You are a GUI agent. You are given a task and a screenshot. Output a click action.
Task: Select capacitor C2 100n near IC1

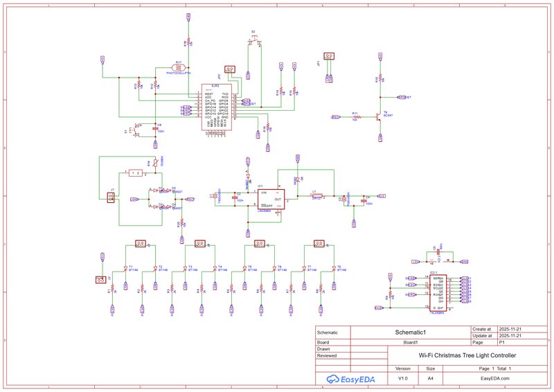point(234,198)
